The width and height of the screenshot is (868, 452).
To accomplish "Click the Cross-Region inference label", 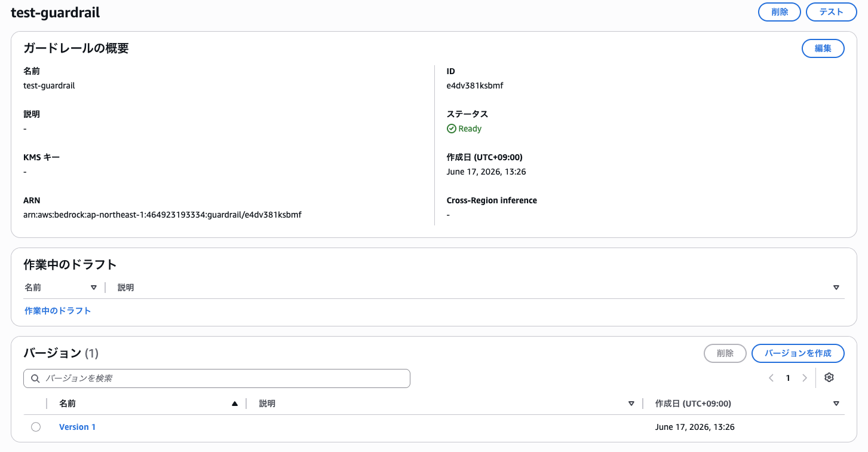I will 492,200.
